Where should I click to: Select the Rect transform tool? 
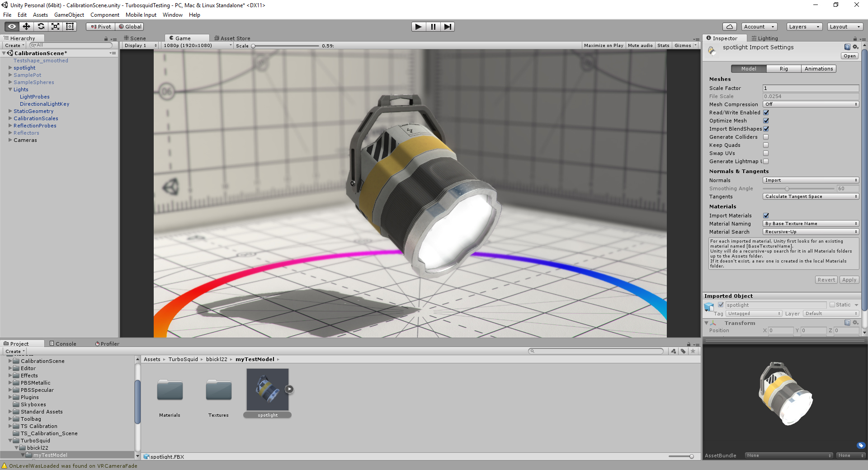[x=70, y=27]
